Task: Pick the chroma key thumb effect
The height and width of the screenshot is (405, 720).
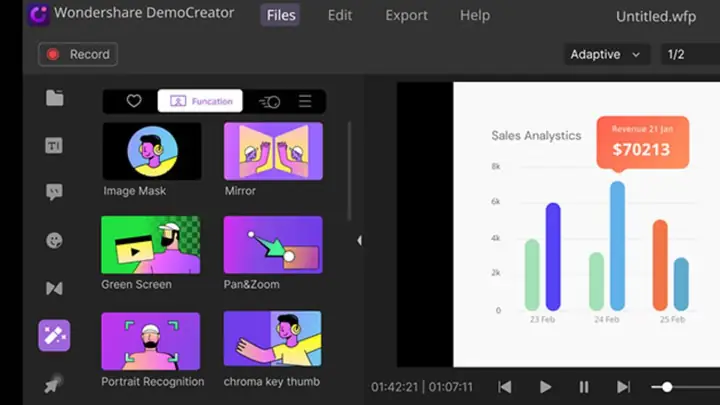Action: coord(273,339)
